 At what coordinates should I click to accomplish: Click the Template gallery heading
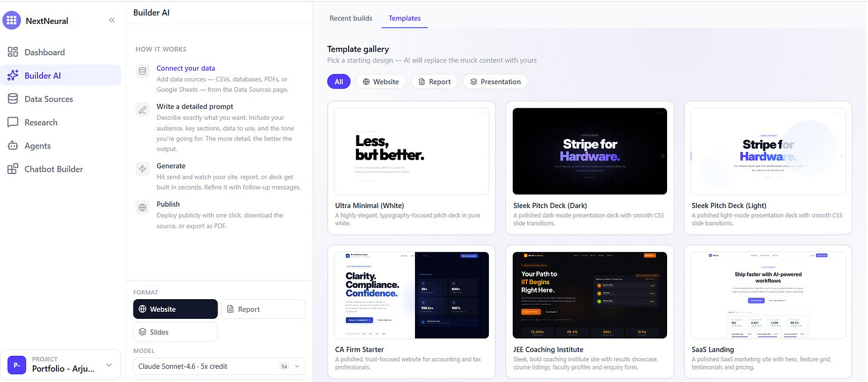pos(358,49)
